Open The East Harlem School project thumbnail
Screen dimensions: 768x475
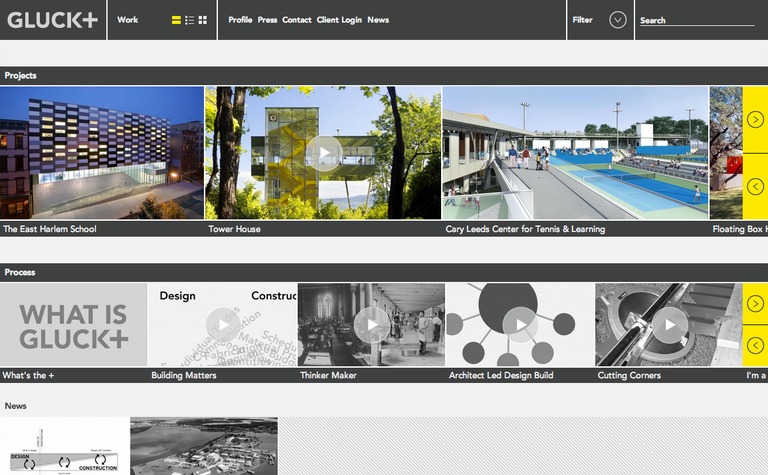pos(101,153)
